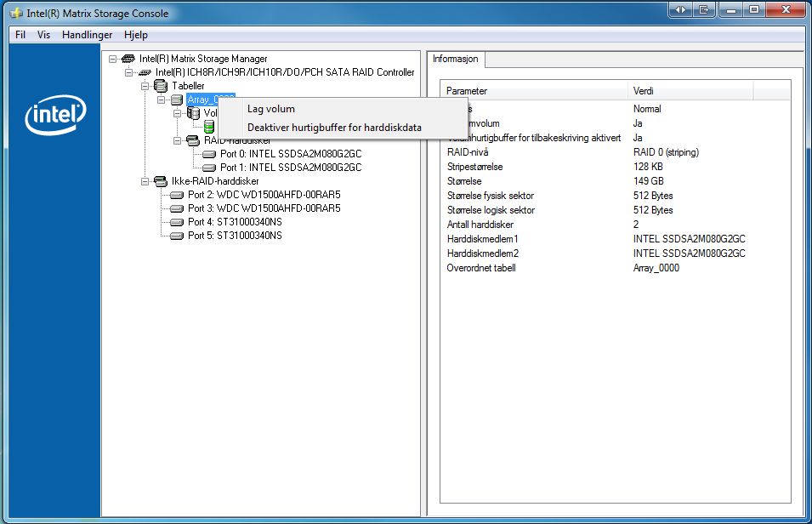This screenshot has height=524, width=812.
Task: Minimize the Matrix Storage Console window
Action: [731, 9]
